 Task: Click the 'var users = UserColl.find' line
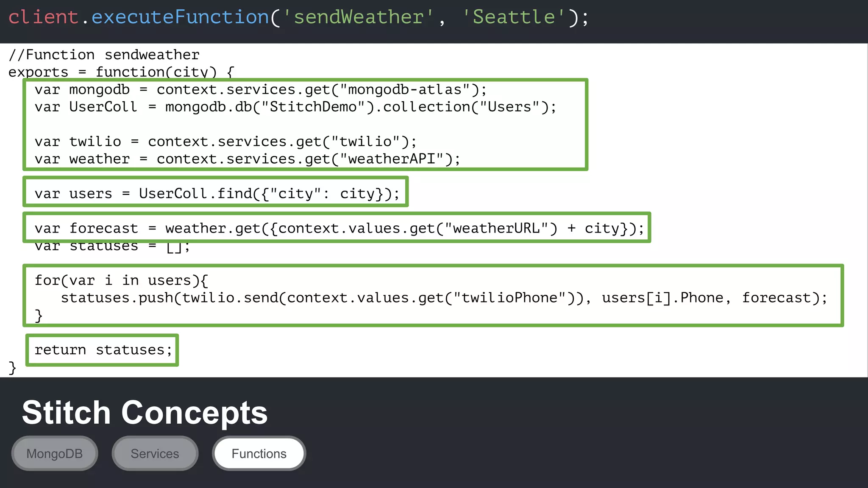pyautogui.click(x=217, y=194)
